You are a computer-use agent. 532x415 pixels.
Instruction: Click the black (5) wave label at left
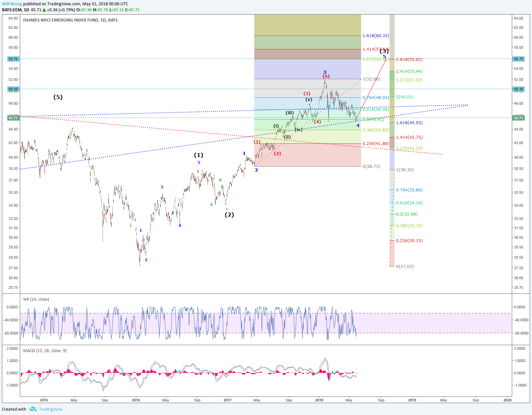click(x=58, y=97)
